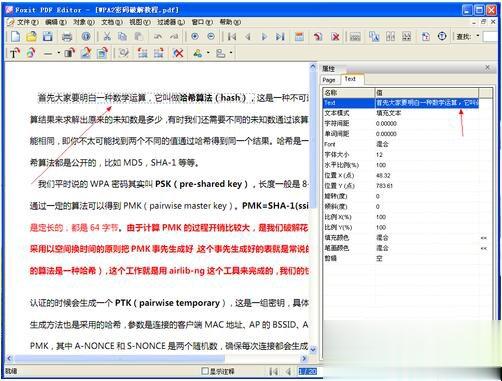Delete object with the red X icon in second toolbar
Screen dimensions: 502x381
click(x=179, y=53)
